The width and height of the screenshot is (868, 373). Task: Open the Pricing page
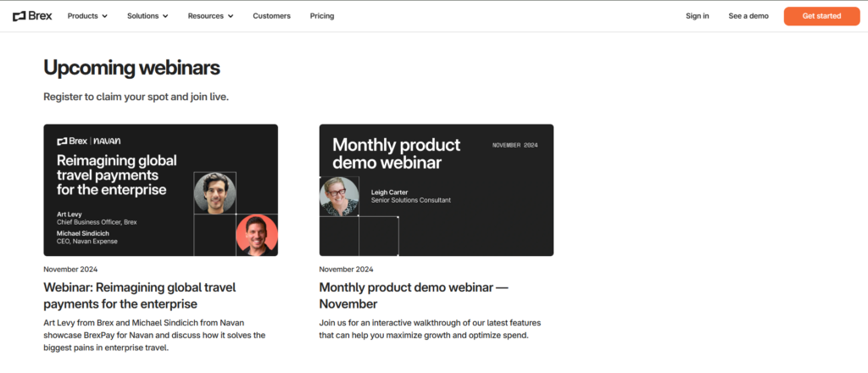(x=322, y=16)
